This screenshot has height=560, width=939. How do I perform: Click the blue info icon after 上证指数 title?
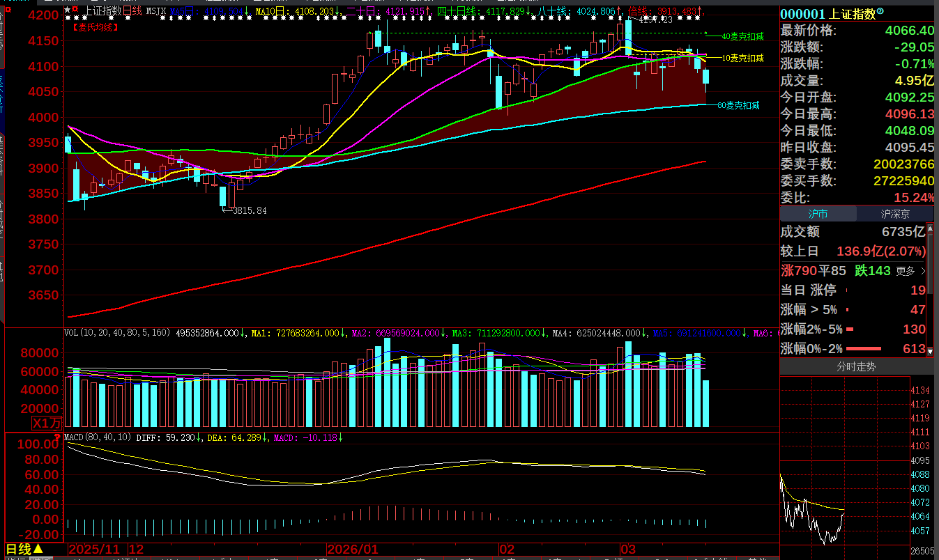[x=880, y=12]
